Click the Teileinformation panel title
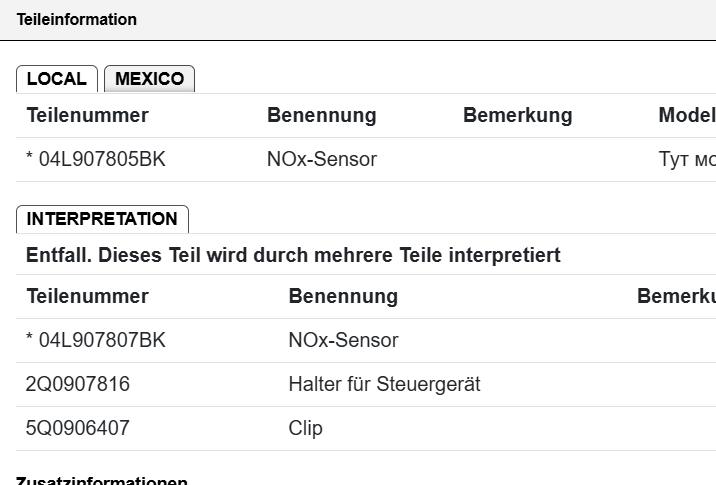The image size is (716, 485). 77,19
